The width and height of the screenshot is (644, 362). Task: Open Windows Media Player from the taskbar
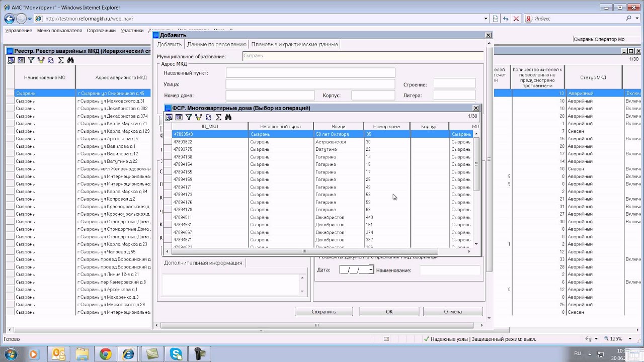point(34,354)
